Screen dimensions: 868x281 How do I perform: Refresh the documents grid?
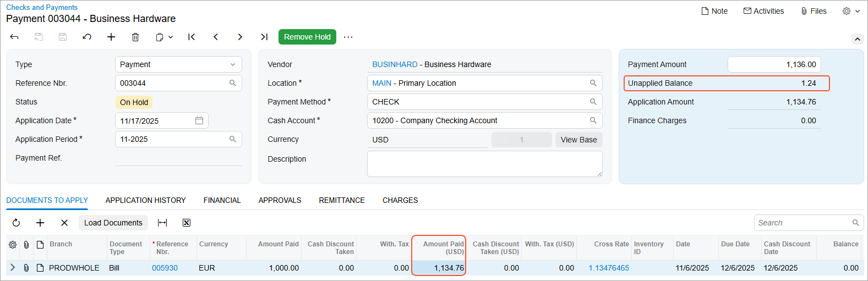click(16, 223)
